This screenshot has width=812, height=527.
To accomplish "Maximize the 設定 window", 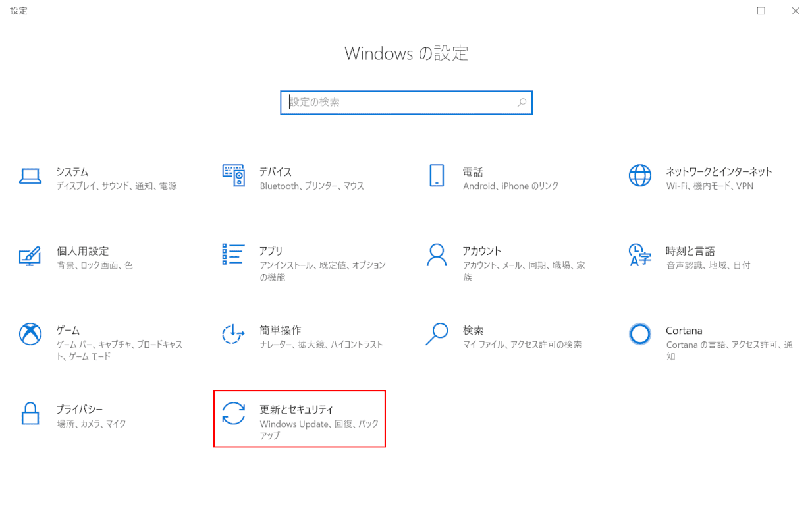I will [x=761, y=11].
